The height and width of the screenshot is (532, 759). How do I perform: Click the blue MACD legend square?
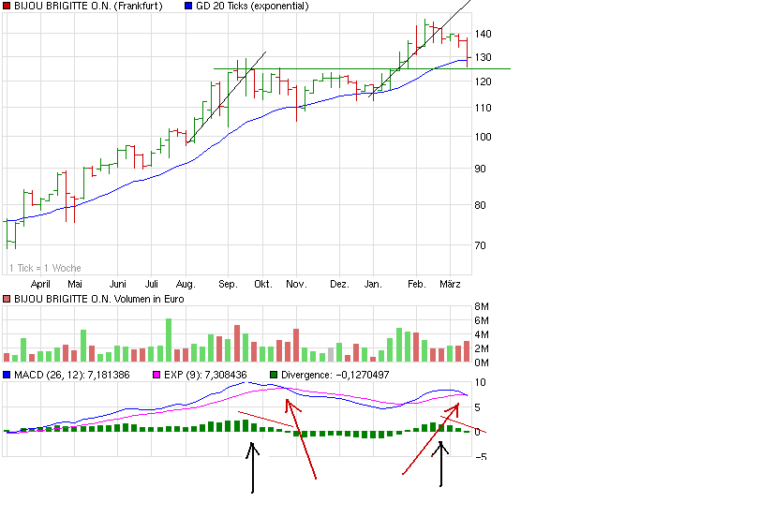tap(7, 375)
